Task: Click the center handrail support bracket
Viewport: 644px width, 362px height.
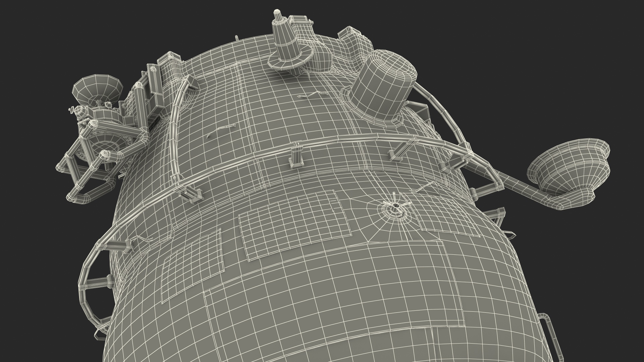Action: click(296, 157)
